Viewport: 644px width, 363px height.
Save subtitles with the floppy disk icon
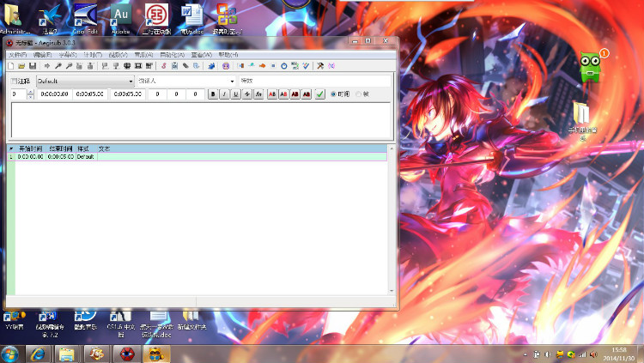(33, 66)
